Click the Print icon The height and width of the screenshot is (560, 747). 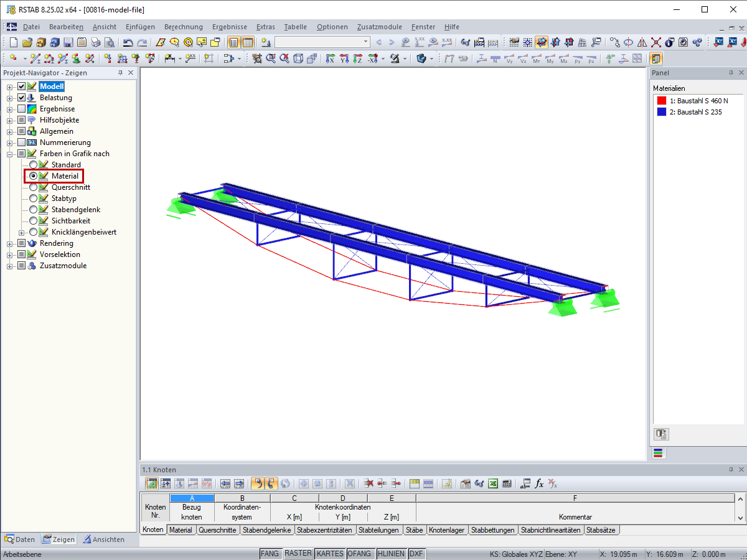point(95,42)
